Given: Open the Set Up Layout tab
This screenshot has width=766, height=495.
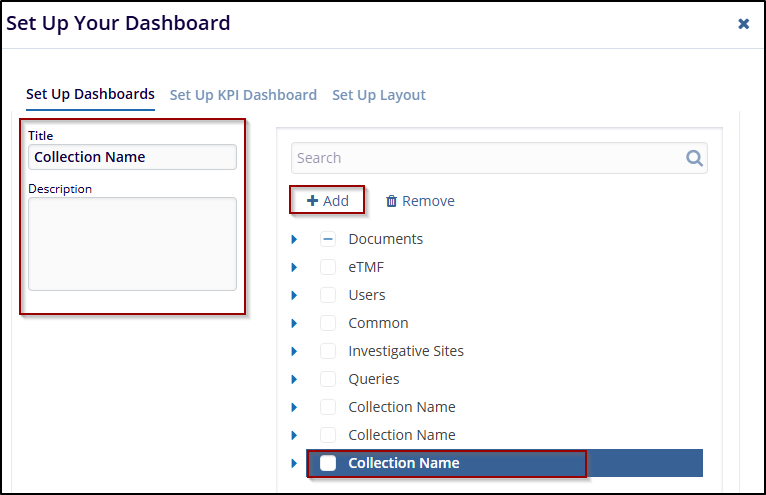Looking at the screenshot, I should 379,95.
